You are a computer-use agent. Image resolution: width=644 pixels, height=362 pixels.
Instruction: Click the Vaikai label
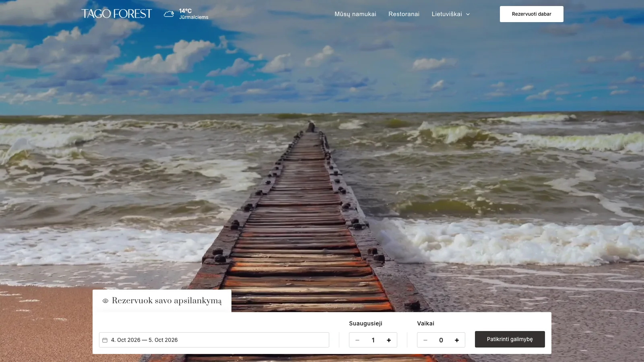point(425,323)
